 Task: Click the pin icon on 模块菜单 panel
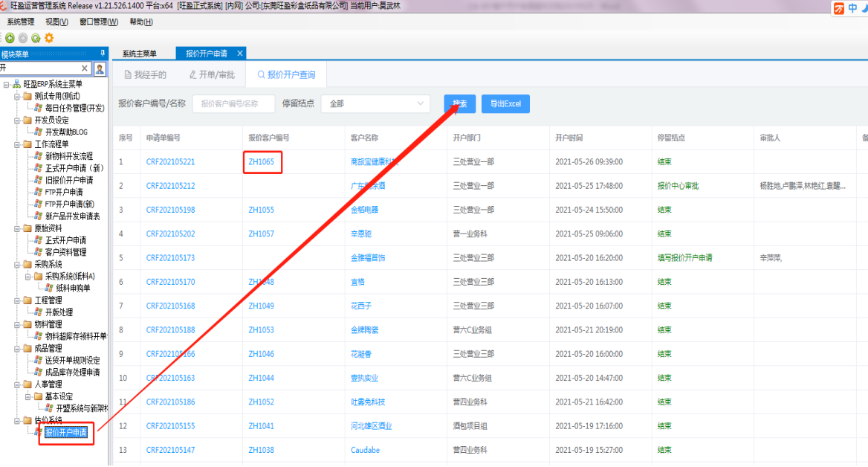click(x=103, y=54)
